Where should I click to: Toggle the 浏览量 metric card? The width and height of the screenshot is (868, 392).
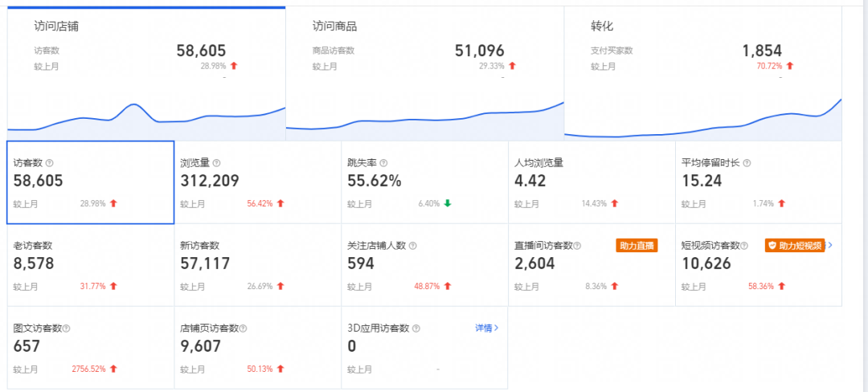pyautogui.click(x=257, y=182)
